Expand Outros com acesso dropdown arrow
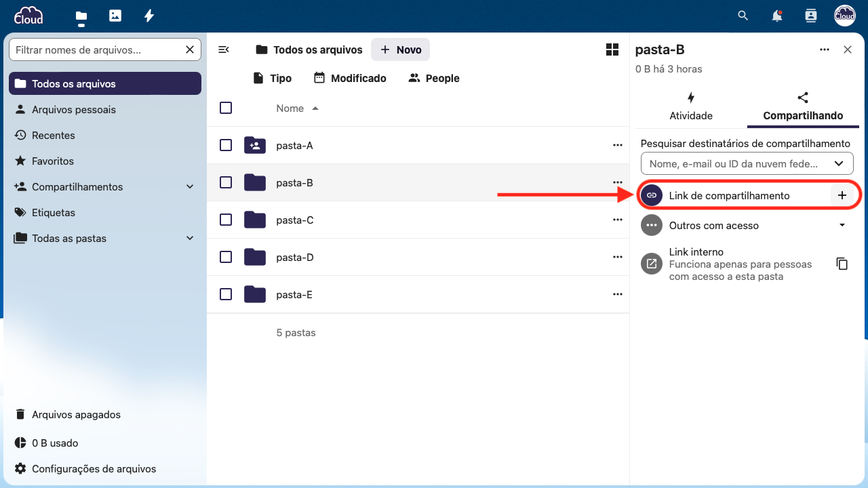Screen dimensions: 868x488 (842, 225)
